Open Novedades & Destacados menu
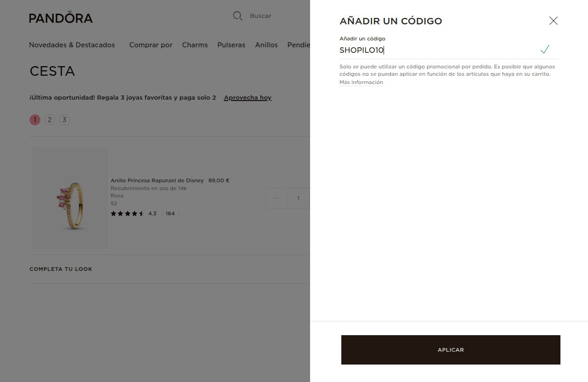 [72, 45]
